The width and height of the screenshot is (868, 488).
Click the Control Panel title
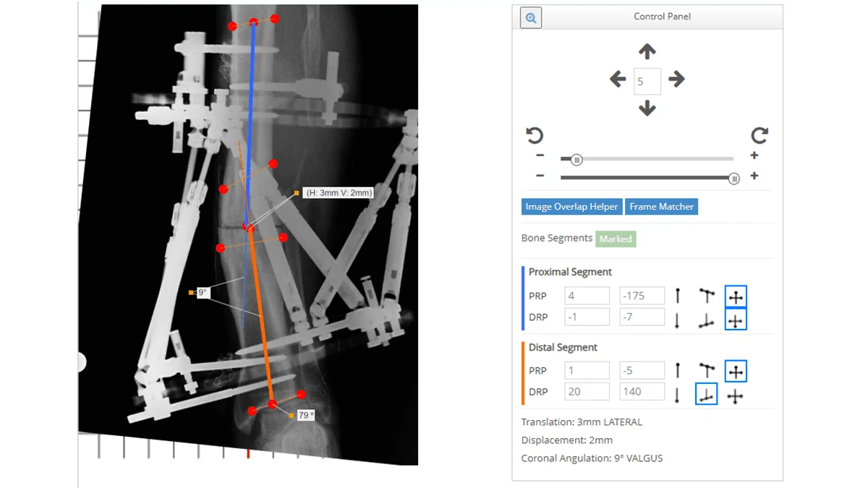click(x=662, y=17)
